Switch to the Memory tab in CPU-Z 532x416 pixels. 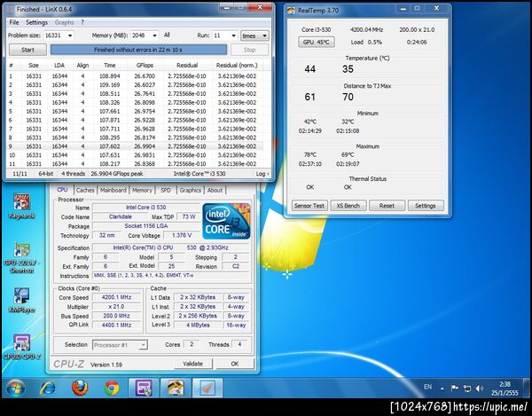142,191
